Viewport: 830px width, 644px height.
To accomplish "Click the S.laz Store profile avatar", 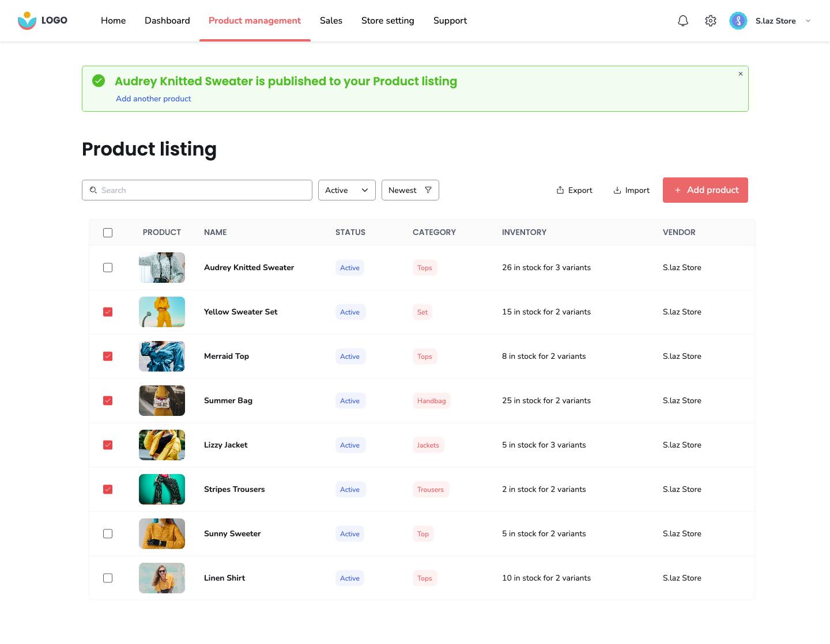I will point(738,21).
